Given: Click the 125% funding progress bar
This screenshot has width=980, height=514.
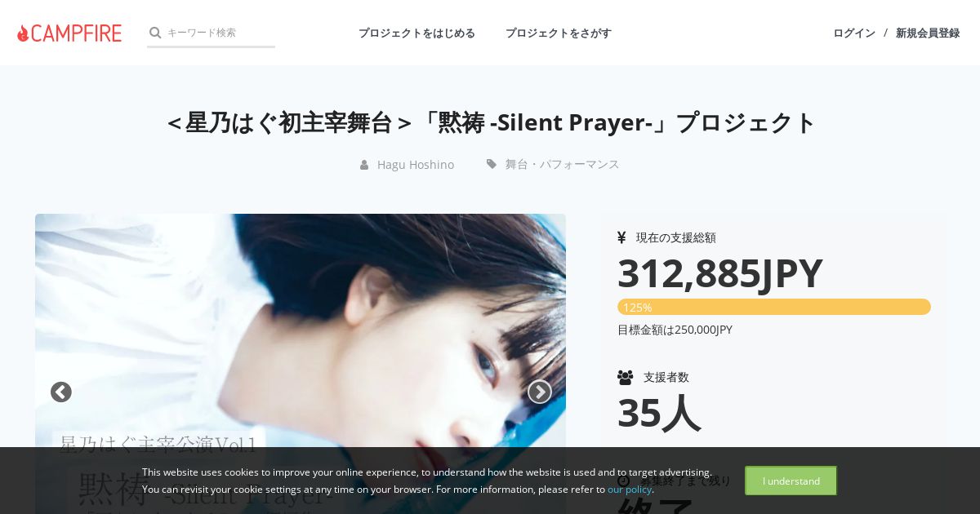Looking at the screenshot, I should tap(774, 307).
